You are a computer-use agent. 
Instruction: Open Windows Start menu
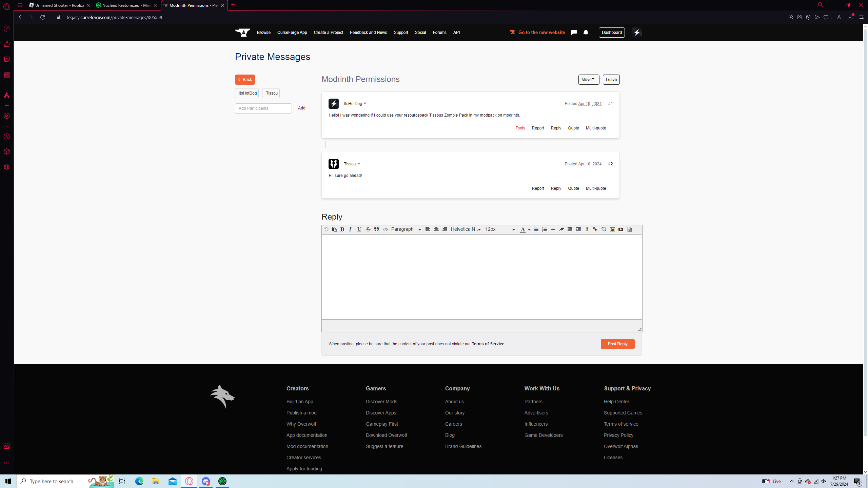click(x=8, y=481)
